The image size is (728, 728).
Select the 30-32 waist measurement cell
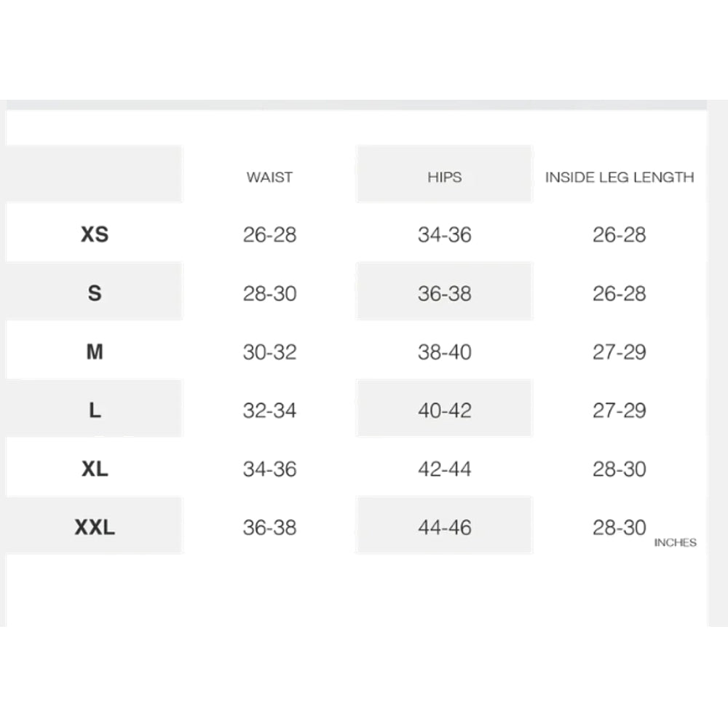tap(269, 352)
